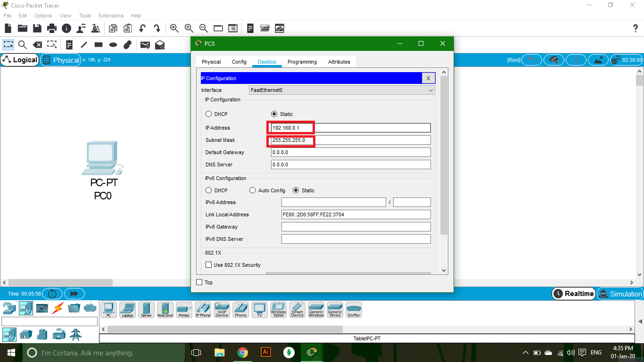Select the Server device icon
This screenshot has height=362, width=644.
point(147,310)
